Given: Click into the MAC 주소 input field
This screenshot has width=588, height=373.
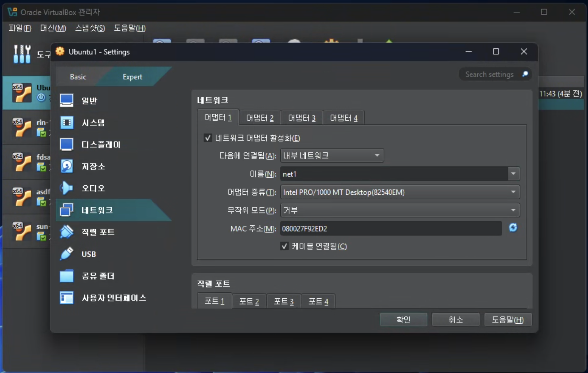Looking at the screenshot, I should point(390,229).
